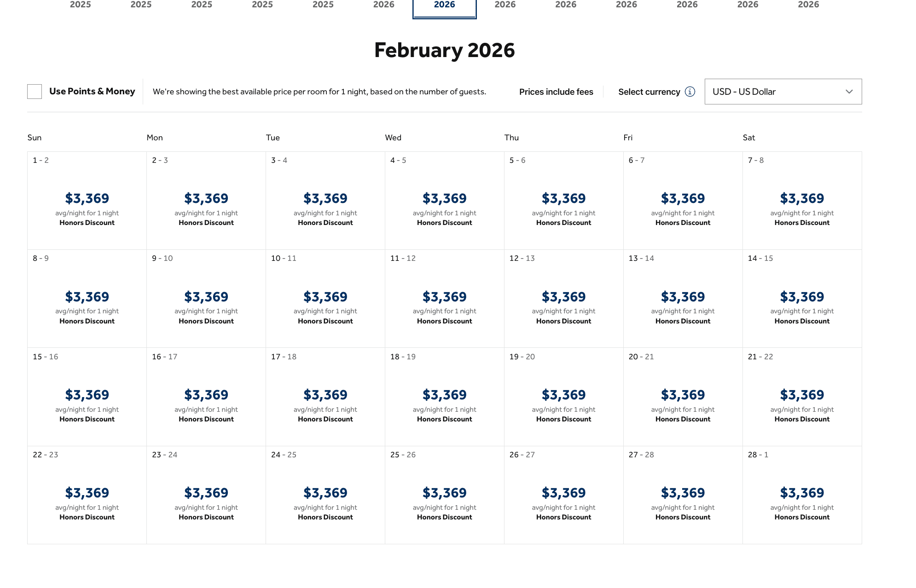Pick Valentine's night, 14 - 15
The width and height of the screenshot is (916, 588).
pyautogui.click(x=802, y=299)
